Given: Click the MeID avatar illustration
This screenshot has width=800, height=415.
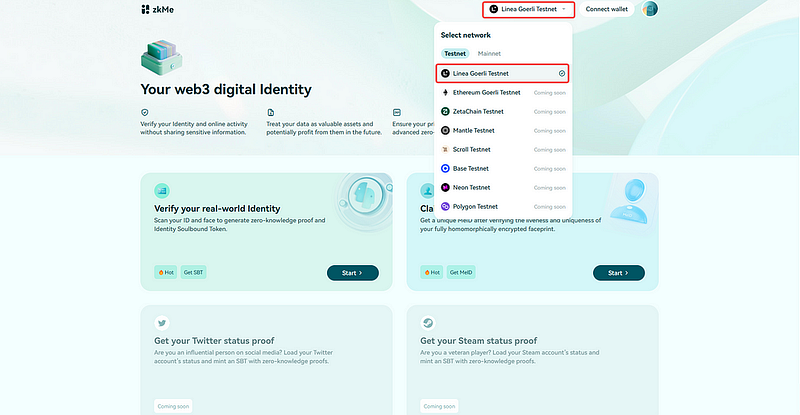Looking at the screenshot, I should click(630, 202).
